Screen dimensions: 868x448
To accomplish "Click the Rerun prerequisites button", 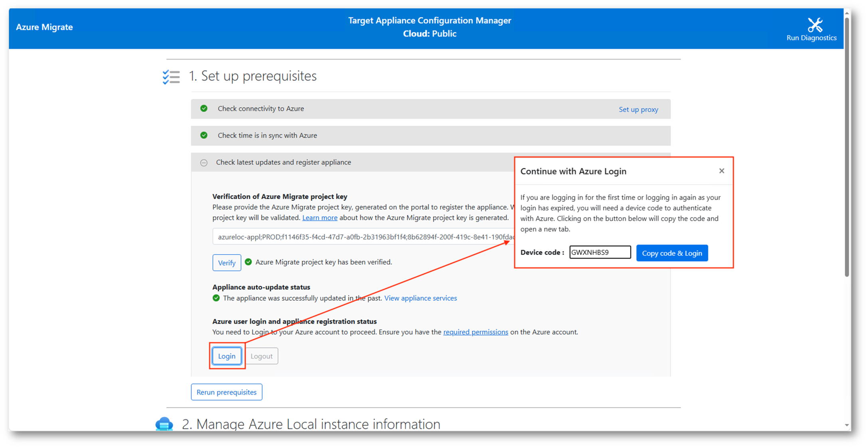I will pos(226,392).
